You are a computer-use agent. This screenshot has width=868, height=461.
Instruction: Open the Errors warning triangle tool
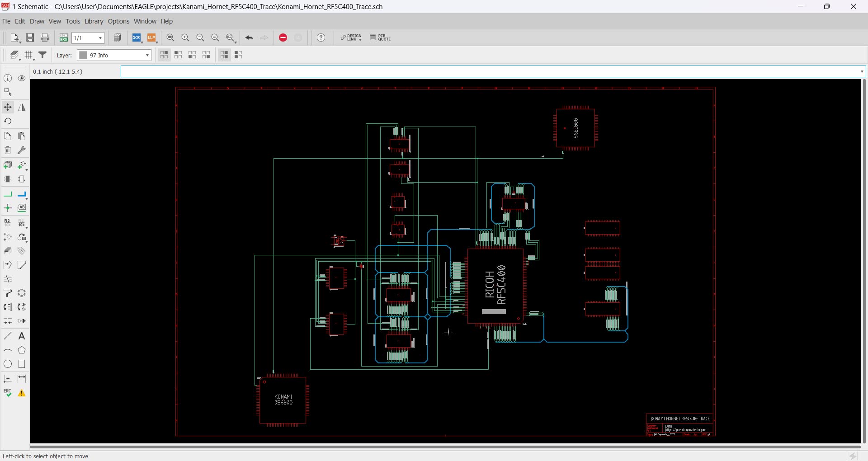[22, 393]
